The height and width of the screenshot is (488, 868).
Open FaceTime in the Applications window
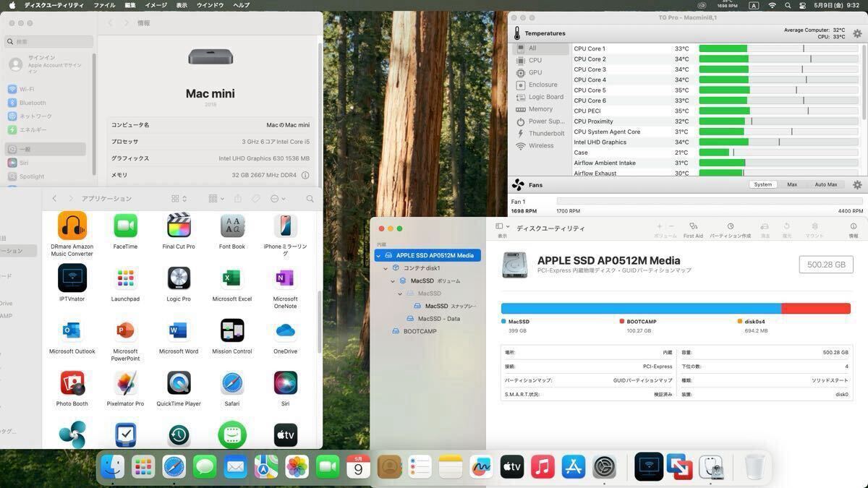pyautogui.click(x=125, y=226)
